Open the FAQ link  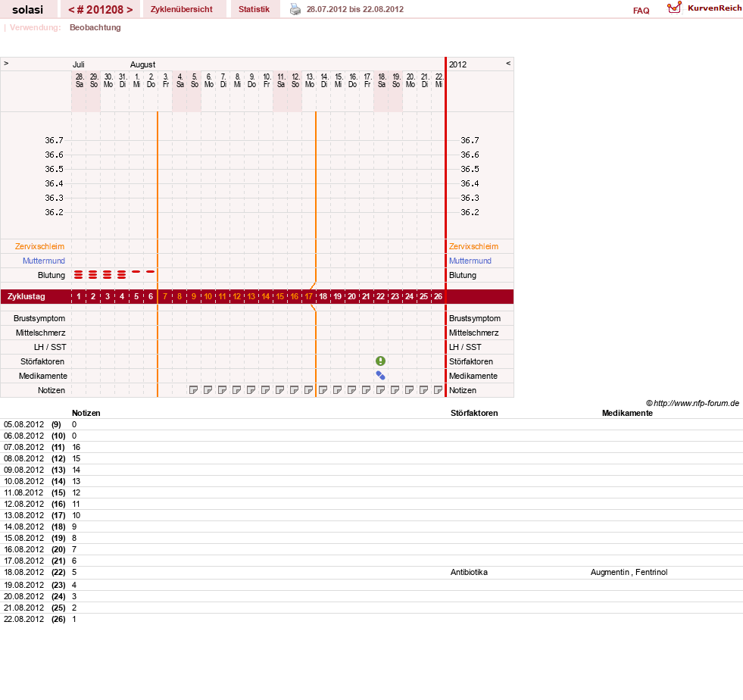(x=641, y=11)
